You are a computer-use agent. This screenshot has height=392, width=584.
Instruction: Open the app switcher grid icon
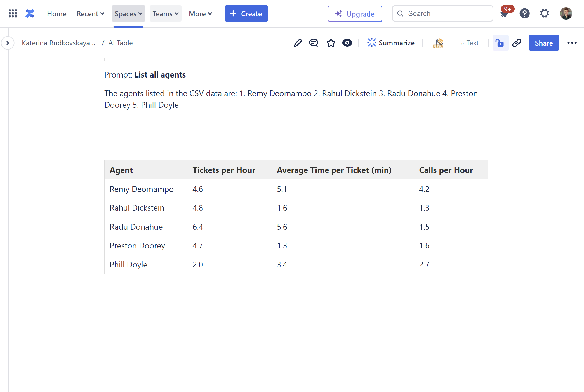tap(13, 13)
